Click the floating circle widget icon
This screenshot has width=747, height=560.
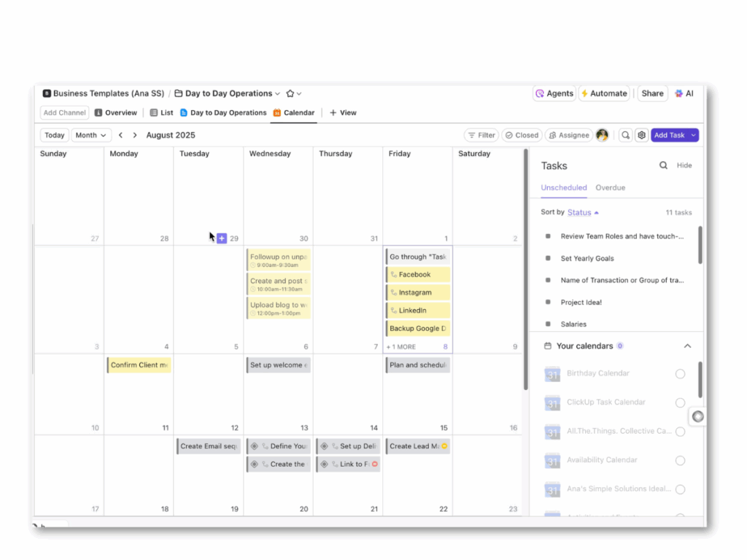coord(698,416)
